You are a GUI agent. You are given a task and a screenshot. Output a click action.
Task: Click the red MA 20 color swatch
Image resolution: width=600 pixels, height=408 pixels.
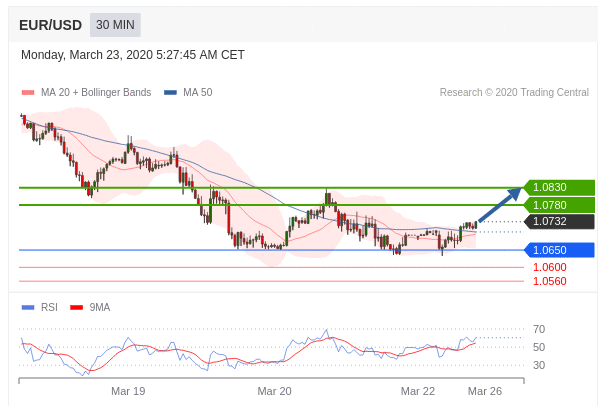(x=28, y=92)
